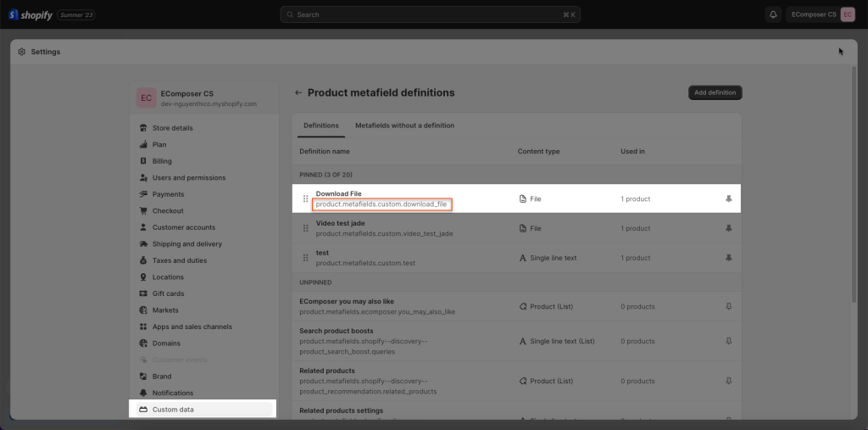The image size is (868, 430).
Task: Unpin the Video test jade definition
Action: tap(728, 228)
